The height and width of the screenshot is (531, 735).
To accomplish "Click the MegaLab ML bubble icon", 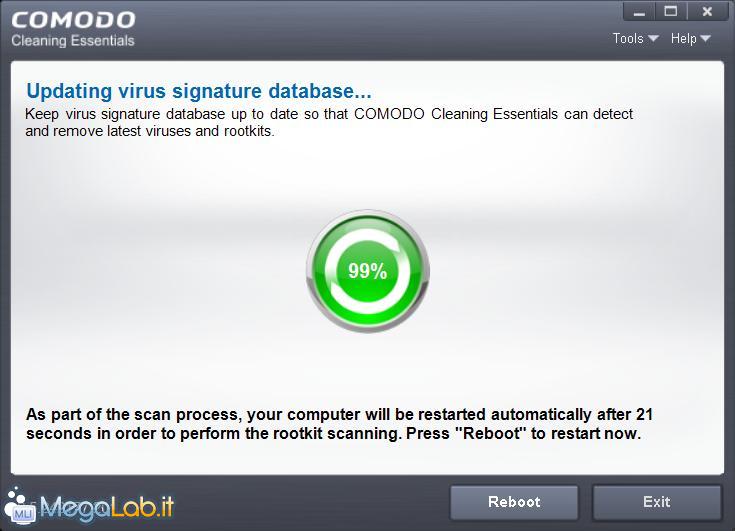I will pyautogui.click(x=19, y=506).
